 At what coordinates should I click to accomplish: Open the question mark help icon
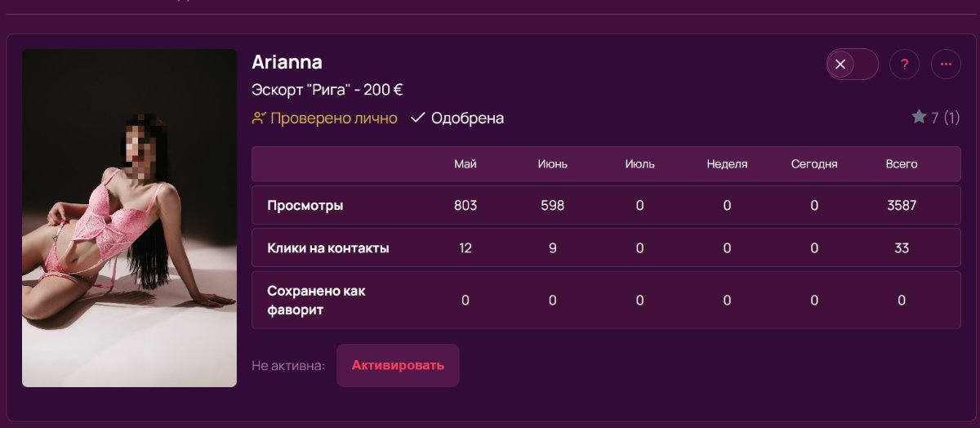pos(905,65)
